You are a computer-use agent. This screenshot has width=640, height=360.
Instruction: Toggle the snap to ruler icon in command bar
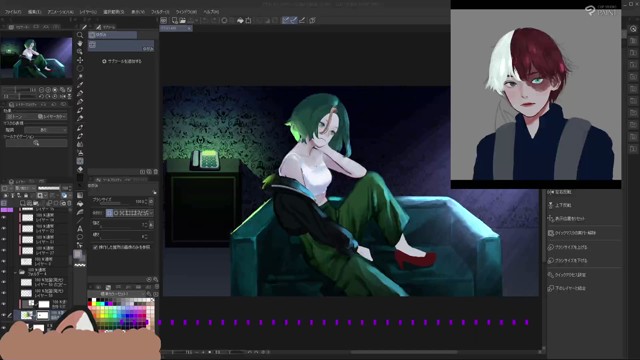click(x=286, y=20)
